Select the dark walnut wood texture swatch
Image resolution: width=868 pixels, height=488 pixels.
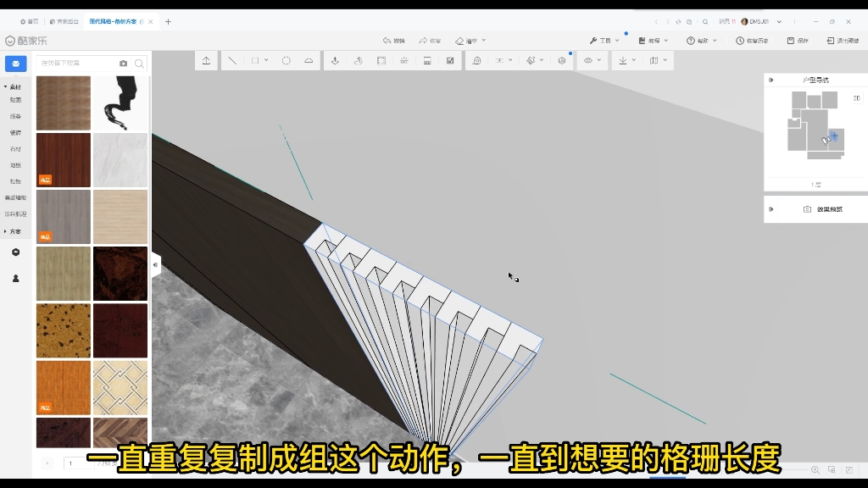[63, 159]
